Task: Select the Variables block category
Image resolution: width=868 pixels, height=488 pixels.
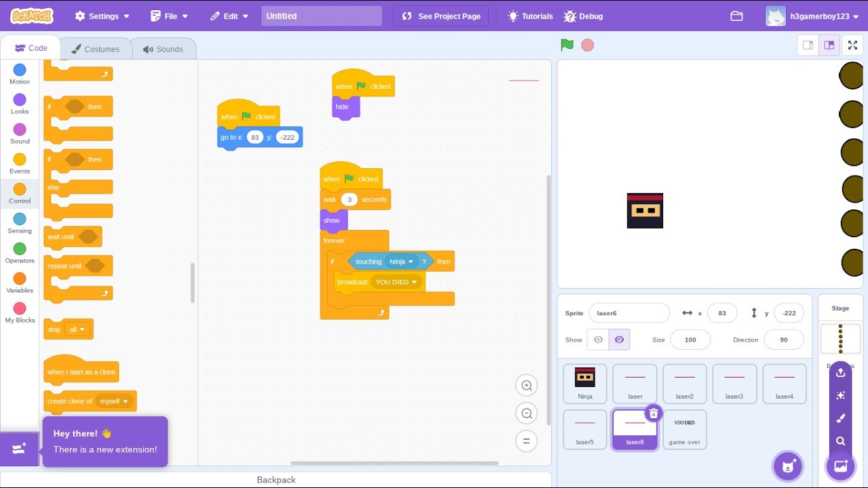Action: pyautogui.click(x=20, y=283)
